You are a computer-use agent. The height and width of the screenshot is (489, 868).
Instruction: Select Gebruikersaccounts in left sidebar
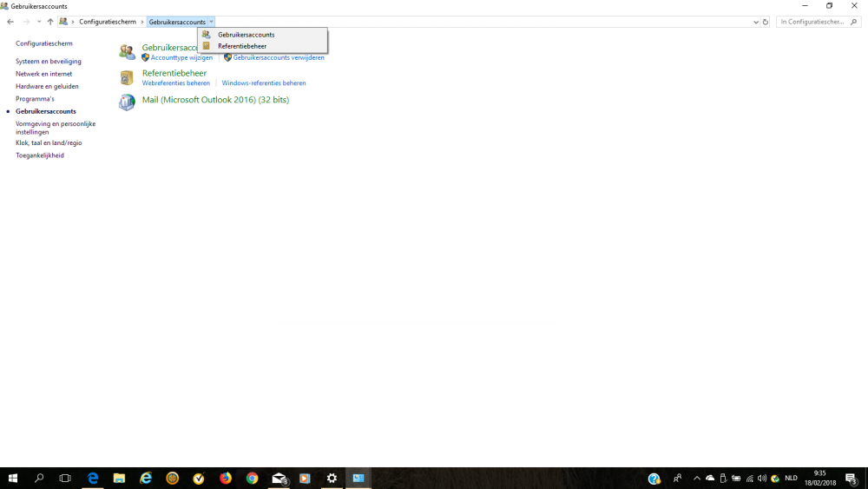(46, 111)
